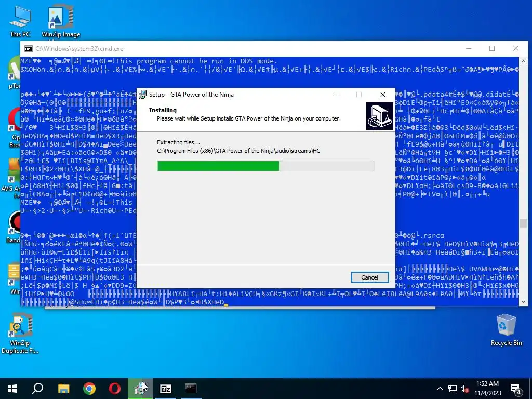Screen dimensions: 532x399
Task: Open network status tray icon
Action: (x=453, y=389)
